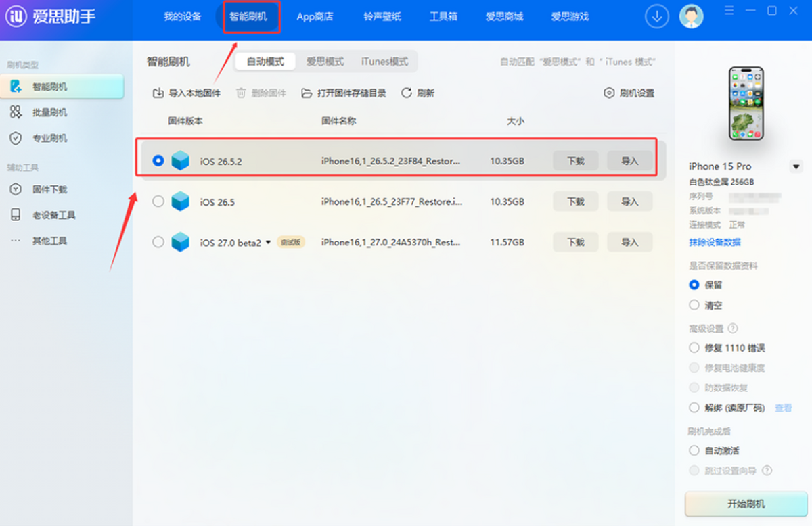Click the 刷机设置 gear icon
The width and height of the screenshot is (812, 526).
[609, 93]
